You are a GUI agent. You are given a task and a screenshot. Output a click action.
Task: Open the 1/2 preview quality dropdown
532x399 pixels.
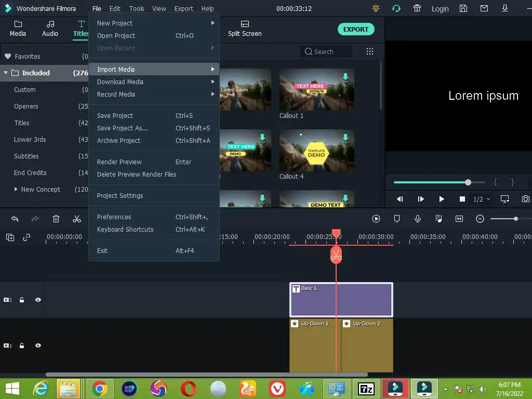pyautogui.click(x=482, y=199)
